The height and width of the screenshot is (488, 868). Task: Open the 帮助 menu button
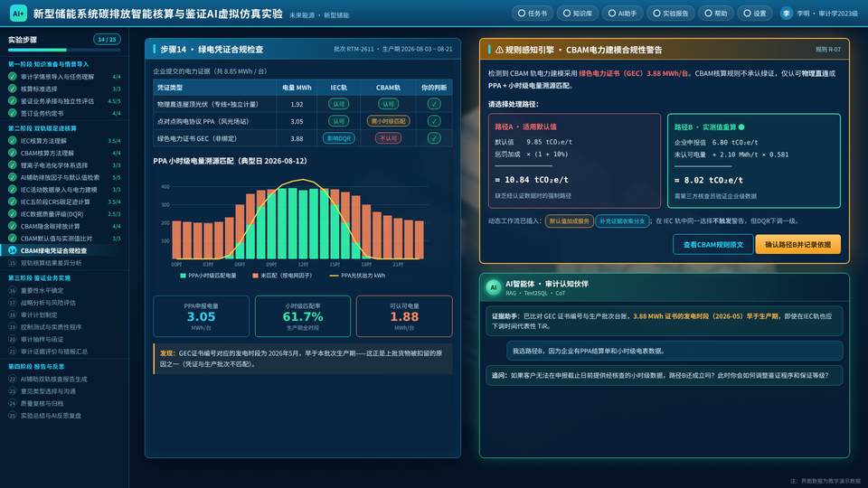tap(716, 14)
